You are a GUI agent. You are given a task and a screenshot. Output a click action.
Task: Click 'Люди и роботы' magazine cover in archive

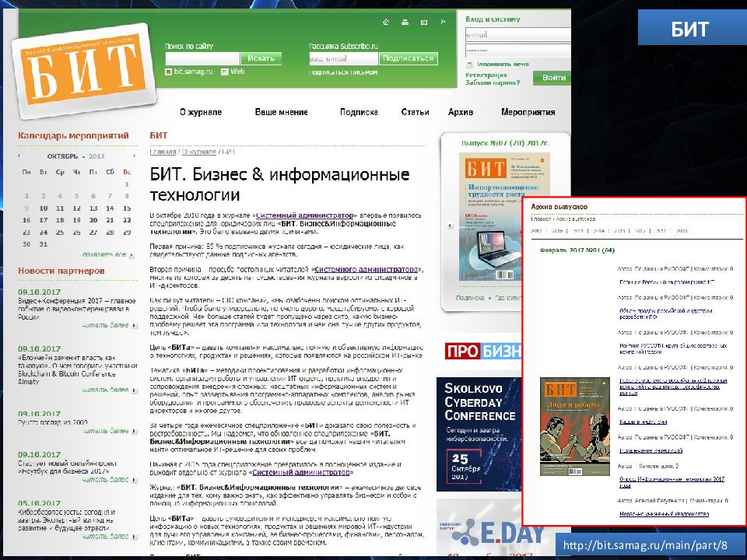574,427
